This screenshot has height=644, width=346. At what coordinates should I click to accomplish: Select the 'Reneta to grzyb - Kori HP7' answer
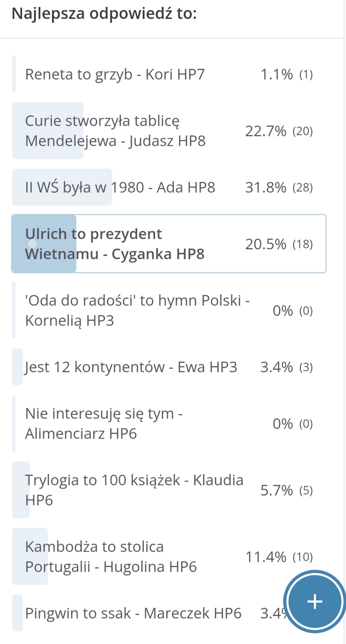coord(115,74)
